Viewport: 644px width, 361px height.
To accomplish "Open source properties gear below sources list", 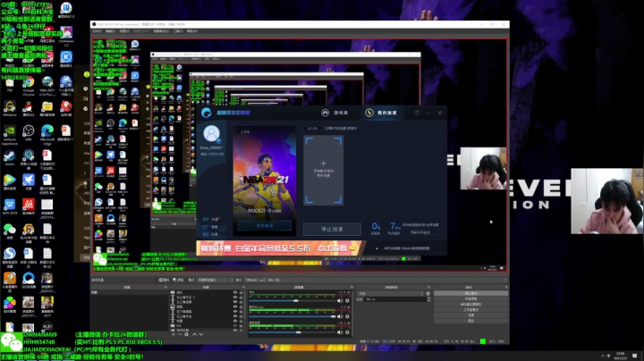I will pos(186,334).
